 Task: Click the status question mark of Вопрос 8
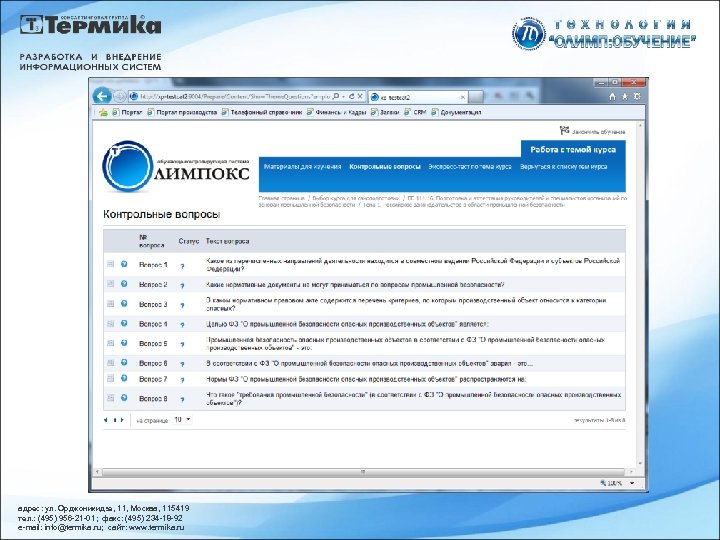(x=182, y=399)
